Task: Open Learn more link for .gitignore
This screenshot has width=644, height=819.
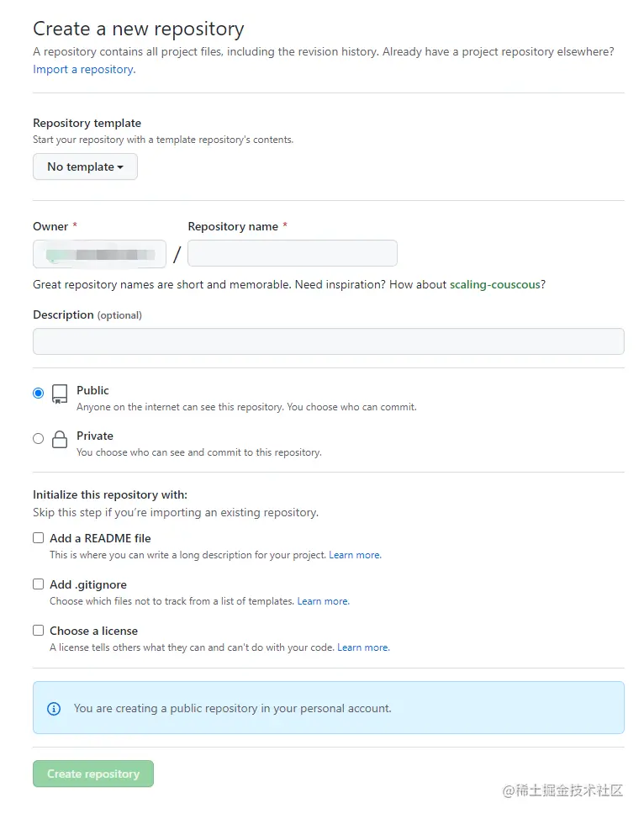Action: click(x=323, y=601)
